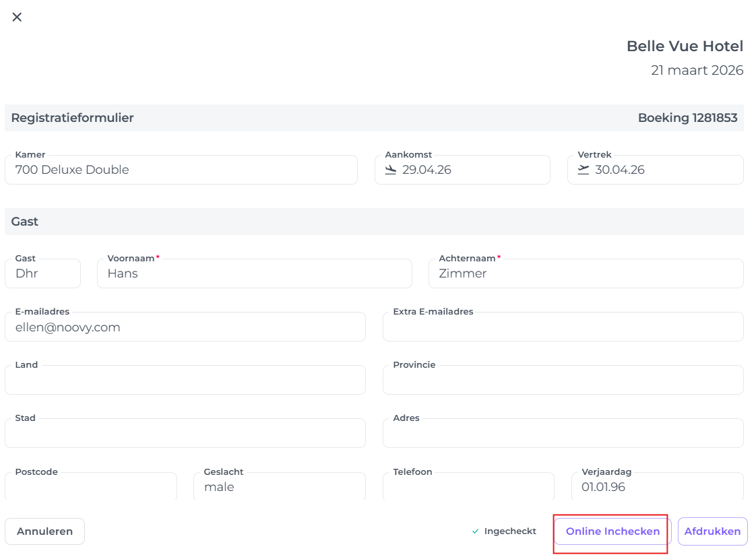The image size is (756, 555).
Task: Click the Annuleren button
Action: (x=44, y=531)
